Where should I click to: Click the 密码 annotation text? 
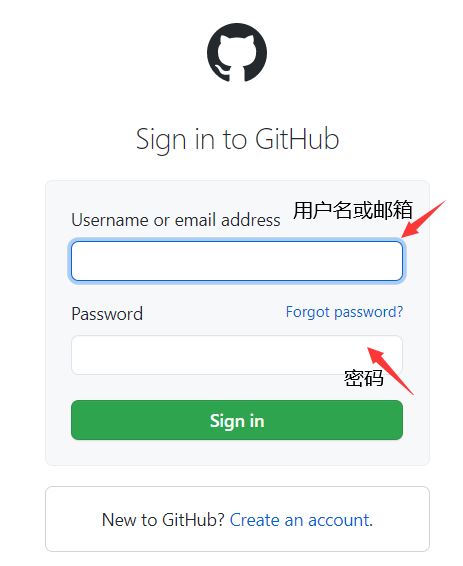[363, 378]
